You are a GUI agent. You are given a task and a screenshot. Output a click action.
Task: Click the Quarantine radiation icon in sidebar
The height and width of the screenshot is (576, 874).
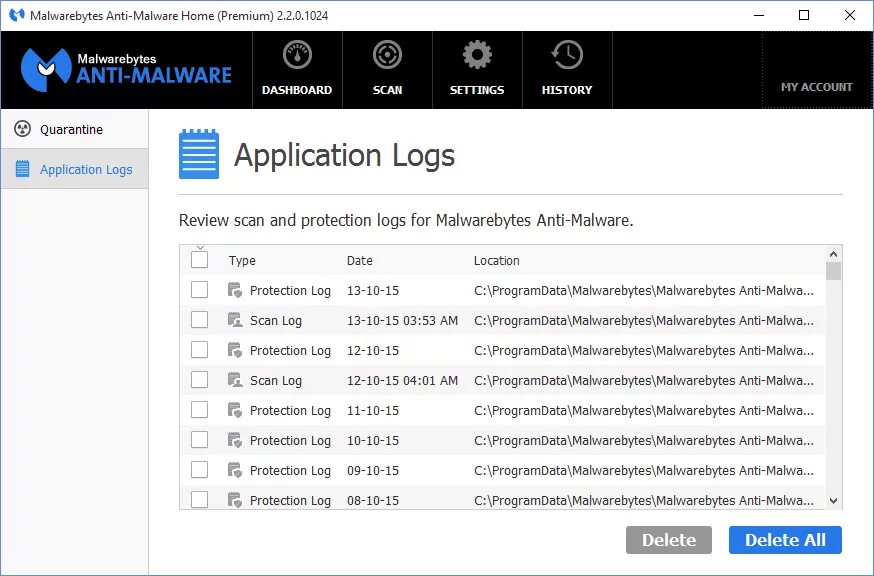click(x=22, y=129)
